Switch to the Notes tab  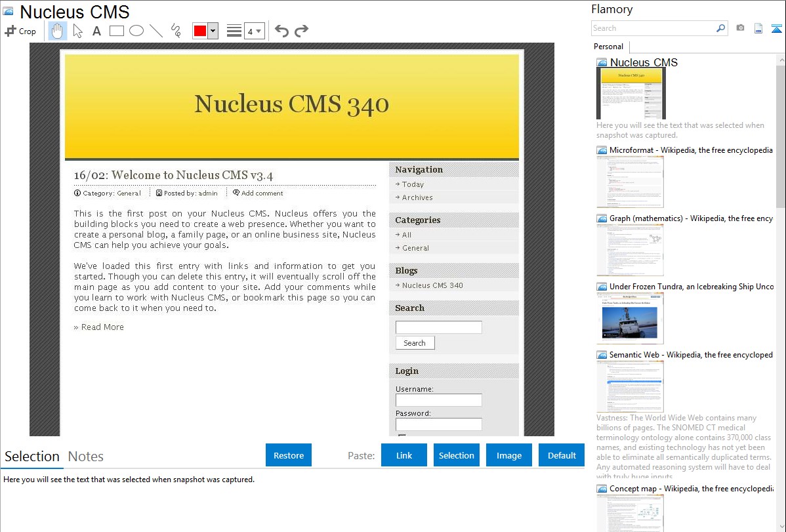click(85, 457)
